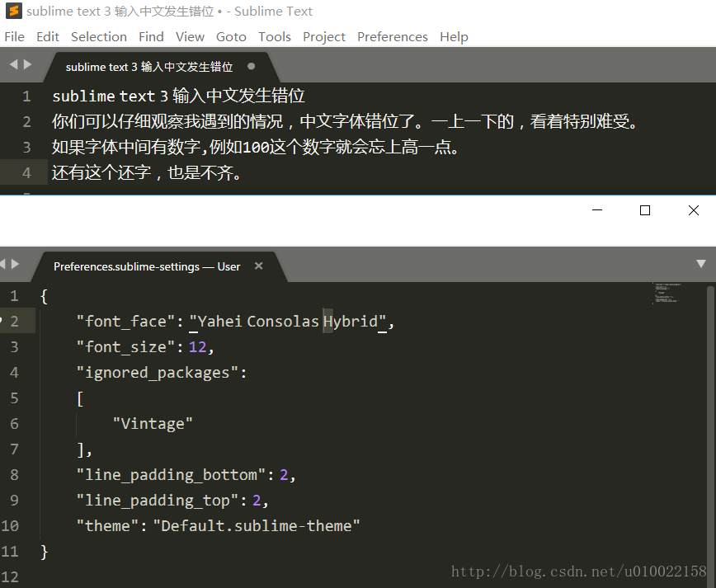Click the Sublime Text app icon in title bar

tap(14, 11)
